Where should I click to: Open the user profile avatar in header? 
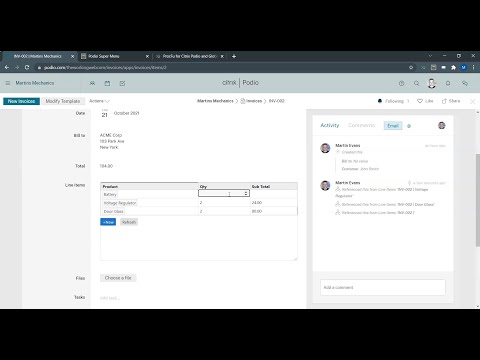point(432,83)
